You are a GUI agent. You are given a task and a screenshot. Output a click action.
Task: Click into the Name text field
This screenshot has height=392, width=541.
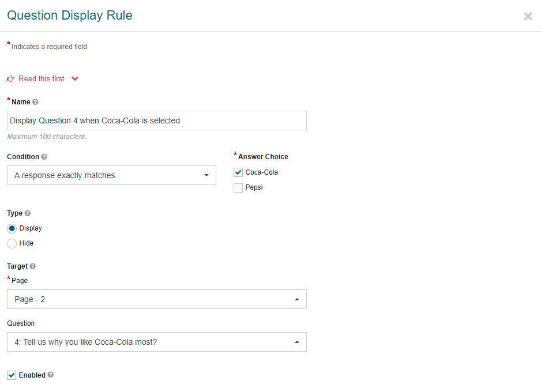(157, 120)
